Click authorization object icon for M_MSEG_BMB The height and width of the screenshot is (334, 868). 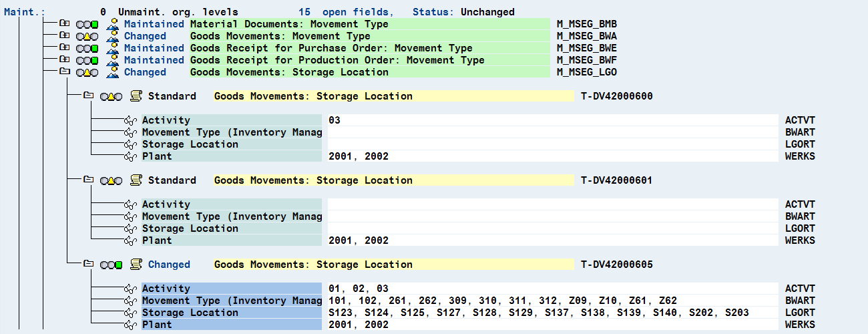click(x=113, y=24)
